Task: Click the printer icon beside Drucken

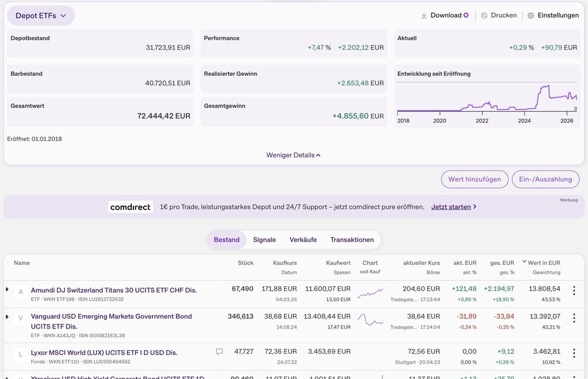Action: pos(484,15)
